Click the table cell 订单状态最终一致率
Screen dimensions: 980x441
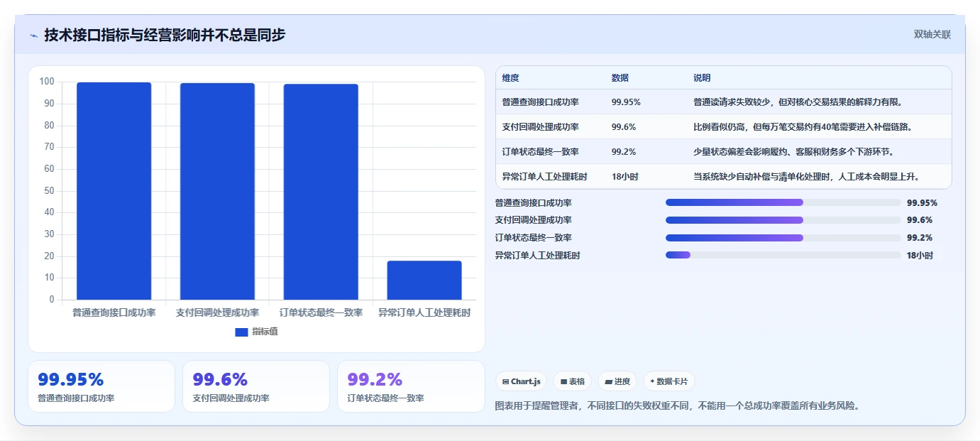540,152
